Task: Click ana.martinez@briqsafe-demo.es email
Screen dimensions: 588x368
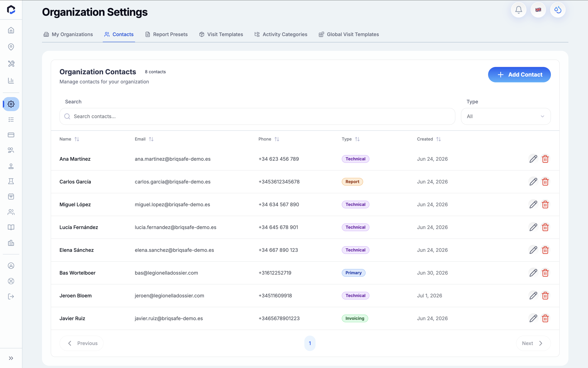Action: 173,159
